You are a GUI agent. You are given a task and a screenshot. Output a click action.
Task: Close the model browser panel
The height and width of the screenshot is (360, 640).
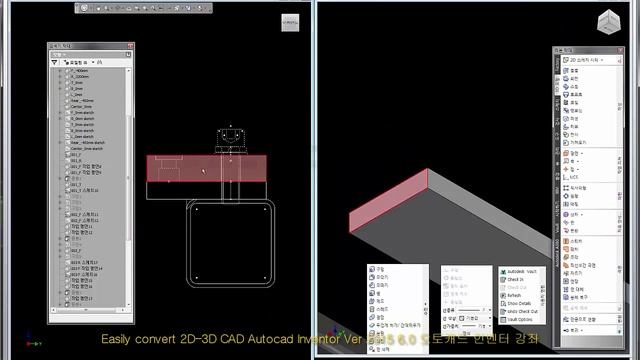130,46
